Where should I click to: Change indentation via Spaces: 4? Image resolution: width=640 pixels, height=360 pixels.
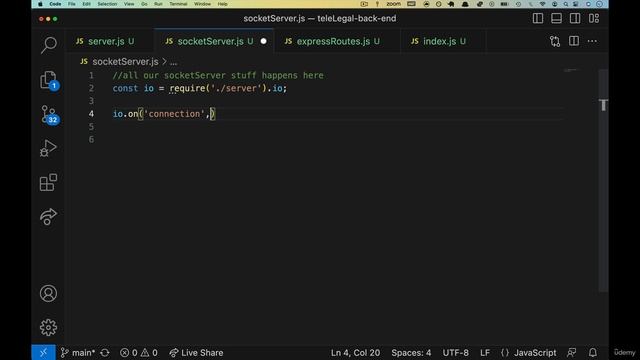click(411, 353)
